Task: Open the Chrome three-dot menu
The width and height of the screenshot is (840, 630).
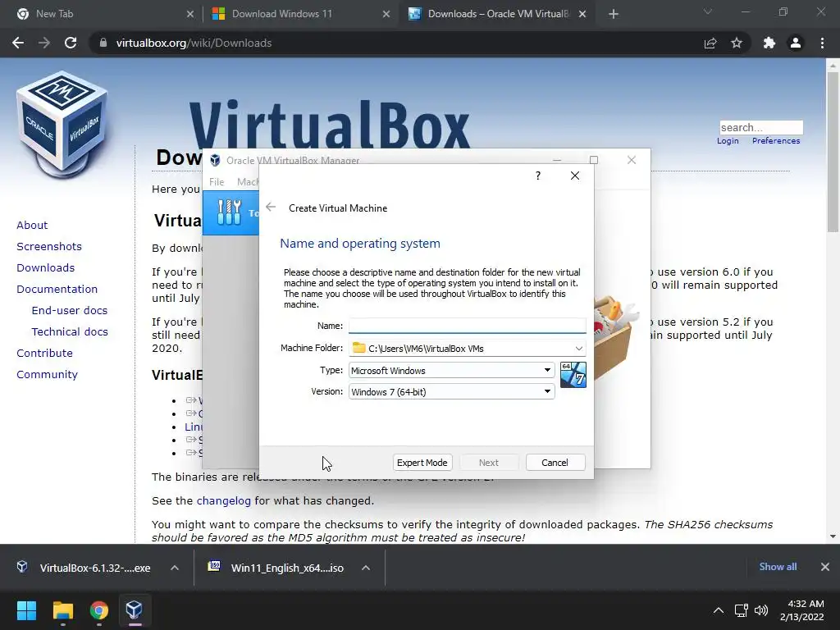Action: tap(822, 43)
